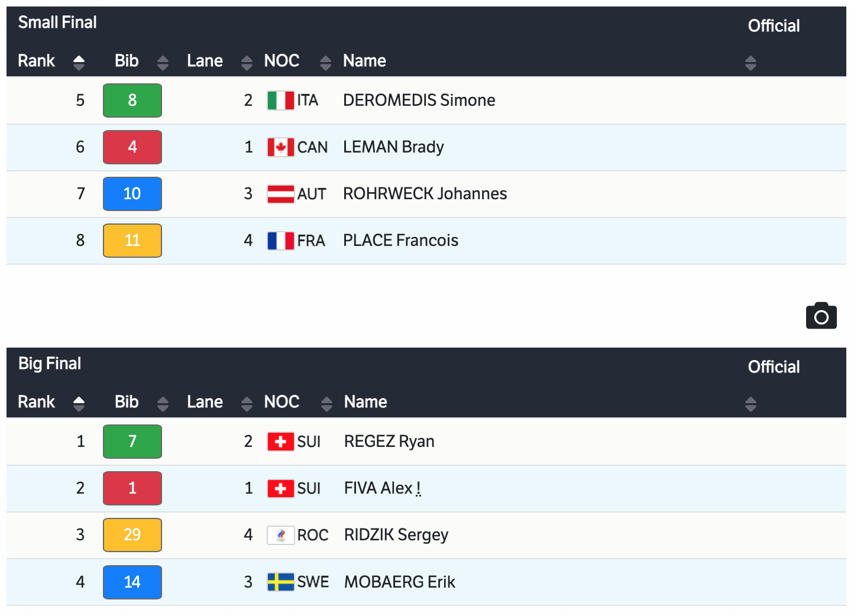Select the MOBAERG Erik name
Image resolution: width=854 pixels, height=616 pixels.
click(399, 582)
